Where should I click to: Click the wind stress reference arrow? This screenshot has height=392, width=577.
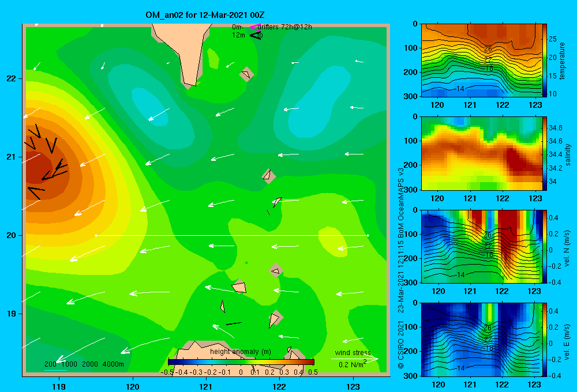pyautogui.click(x=354, y=359)
